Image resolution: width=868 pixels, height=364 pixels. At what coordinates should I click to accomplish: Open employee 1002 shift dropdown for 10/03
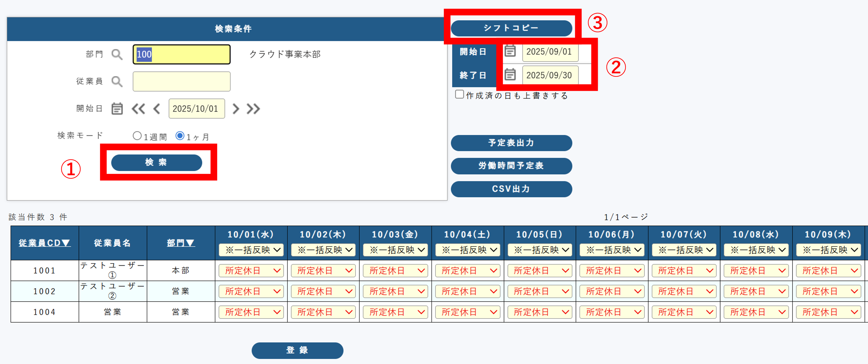[x=395, y=292]
